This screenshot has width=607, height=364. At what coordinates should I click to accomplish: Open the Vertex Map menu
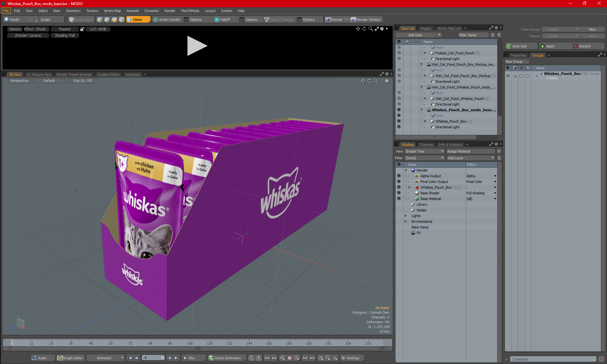coord(112,11)
